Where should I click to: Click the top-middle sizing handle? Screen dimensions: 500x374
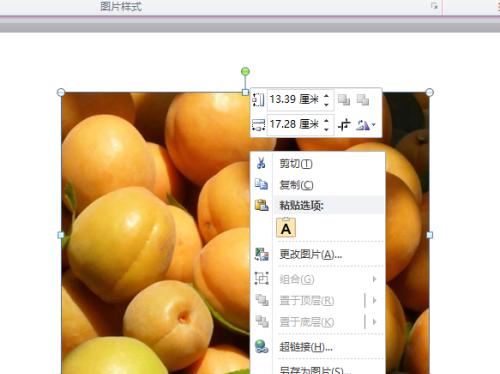click(245, 92)
